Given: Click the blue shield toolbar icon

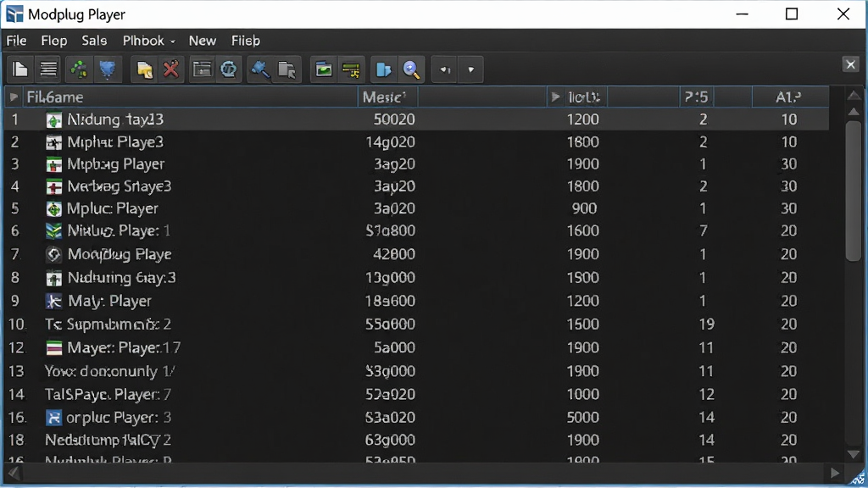Looking at the screenshot, I should [108, 69].
